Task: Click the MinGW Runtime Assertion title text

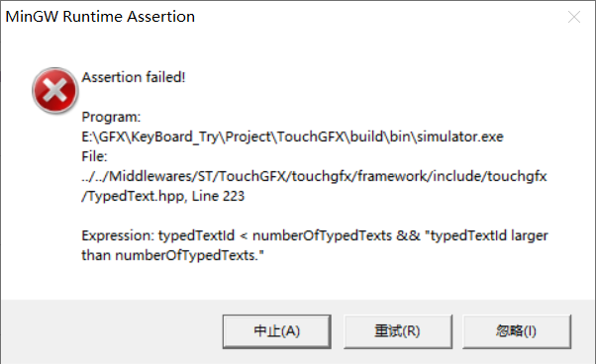Action: tap(100, 17)
